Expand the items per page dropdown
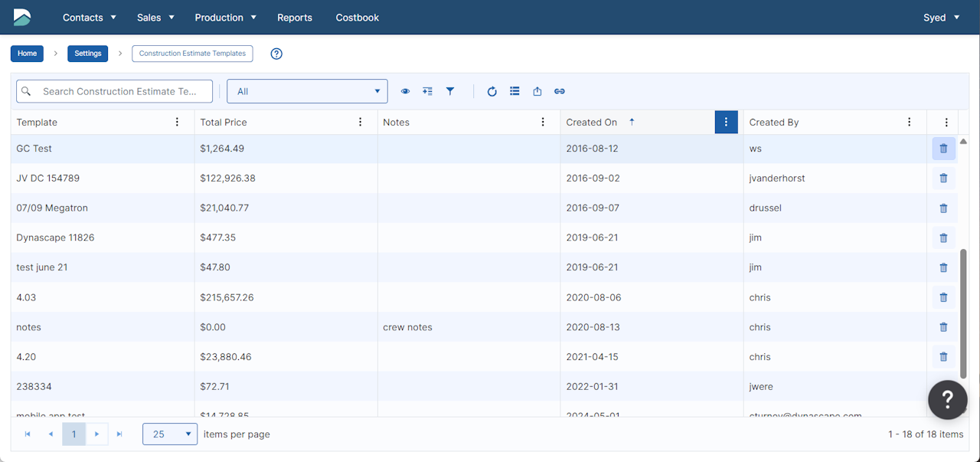This screenshot has height=462, width=980. pyautogui.click(x=170, y=434)
